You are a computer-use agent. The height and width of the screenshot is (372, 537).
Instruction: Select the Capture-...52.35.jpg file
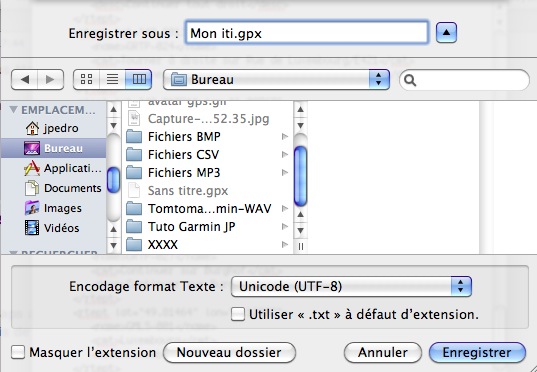click(x=207, y=119)
